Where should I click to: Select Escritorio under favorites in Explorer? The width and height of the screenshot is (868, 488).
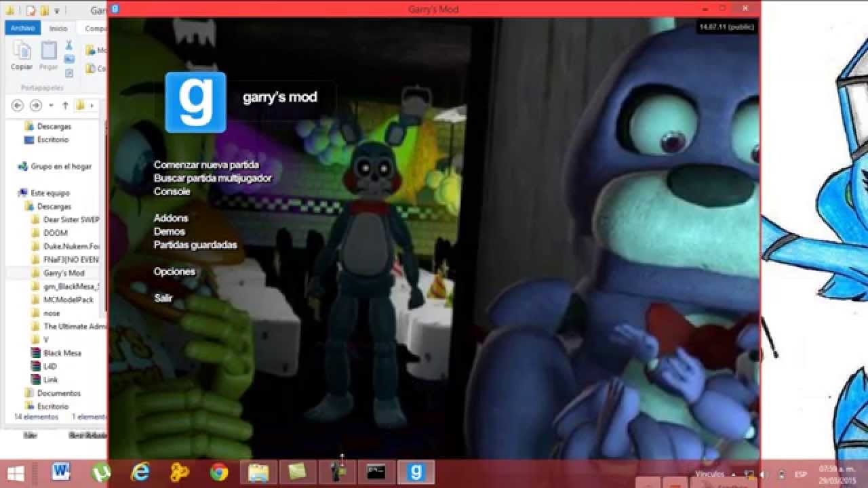(x=47, y=140)
